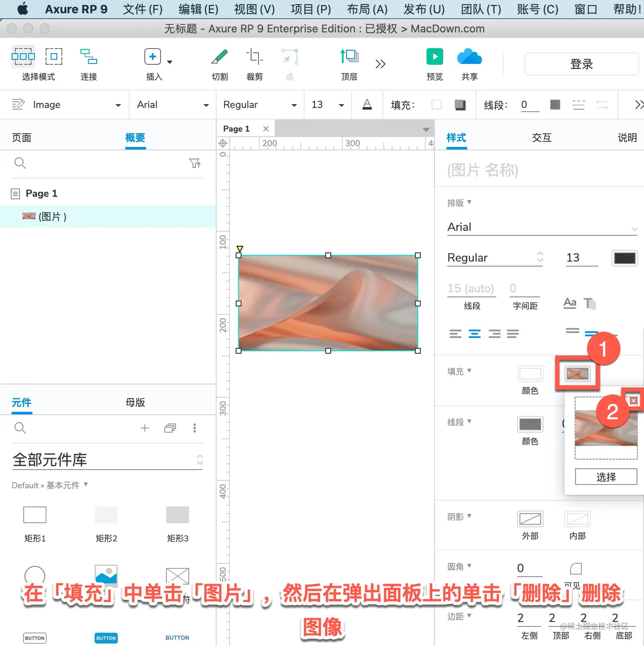
Task: Select the Cut (切割) tool
Action: click(x=220, y=56)
